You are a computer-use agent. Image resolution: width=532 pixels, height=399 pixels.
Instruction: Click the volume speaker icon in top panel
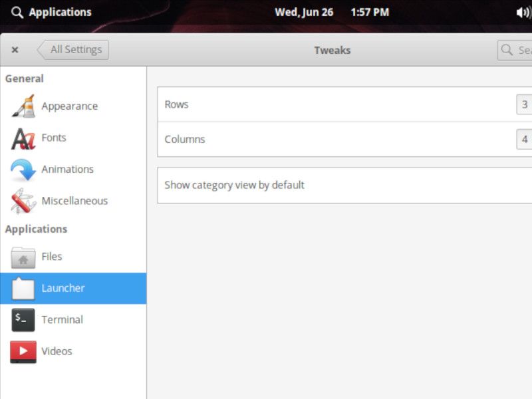tap(523, 12)
